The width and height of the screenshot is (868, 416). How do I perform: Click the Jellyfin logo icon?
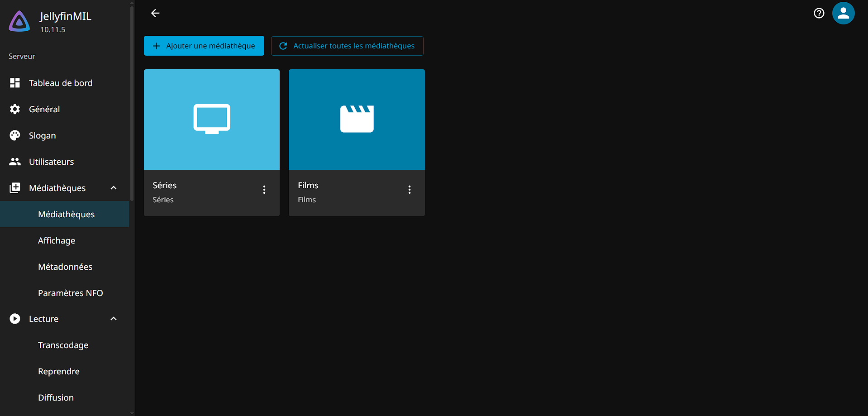click(19, 22)
